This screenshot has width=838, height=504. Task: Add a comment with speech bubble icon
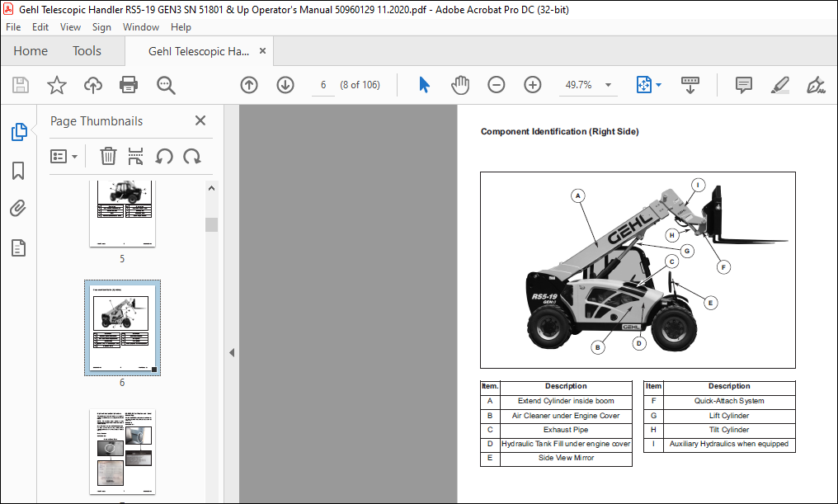click(743, 85)
